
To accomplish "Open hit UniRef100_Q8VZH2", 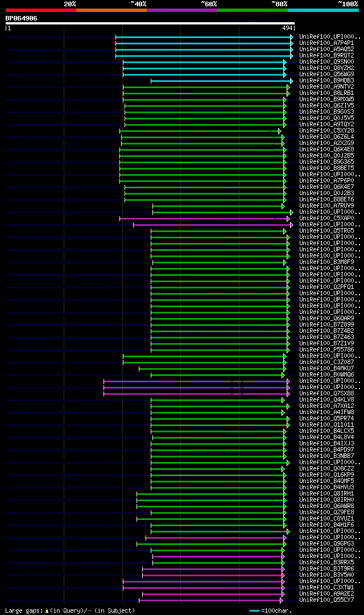I will (x=326, y=68).
